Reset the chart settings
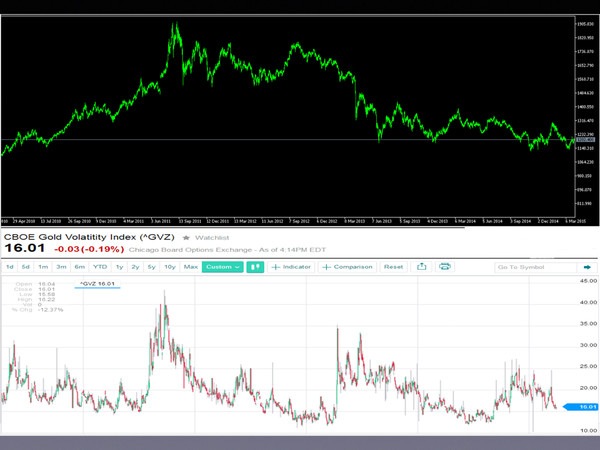The image size is (600, 450). 393,267
